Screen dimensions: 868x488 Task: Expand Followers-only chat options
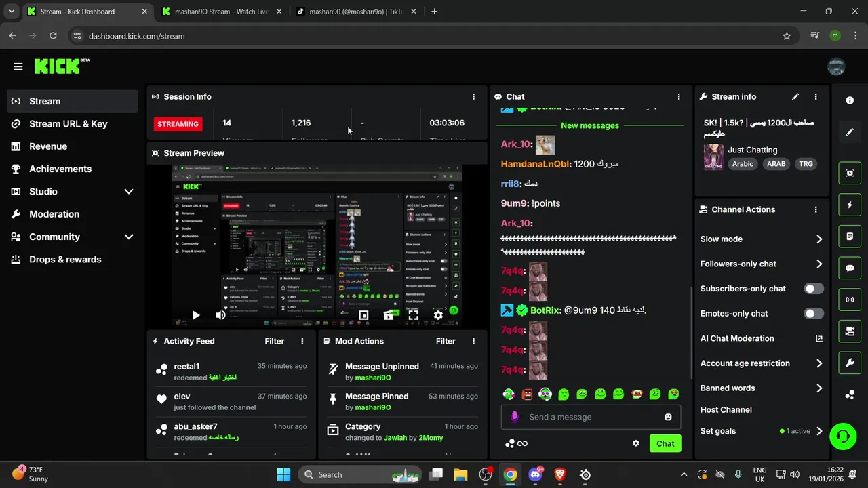819,264
